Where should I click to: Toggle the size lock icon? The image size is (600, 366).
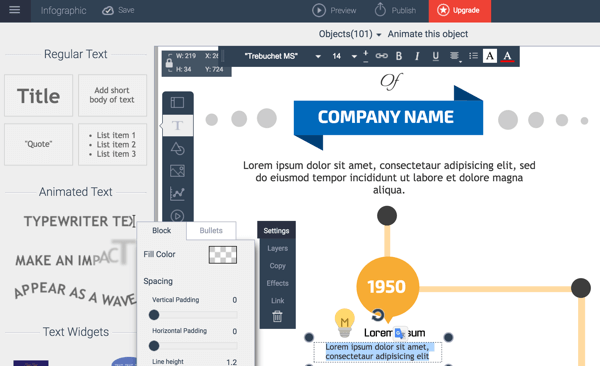coord(169,62)
